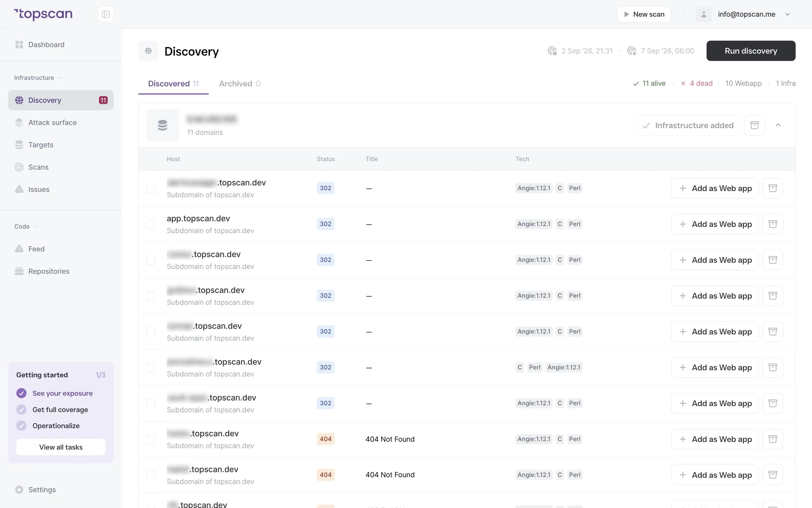Toggle the See your exposure task checkmark
The height and width of the screenshot is (508, 812).
click(x=21, y=393)
